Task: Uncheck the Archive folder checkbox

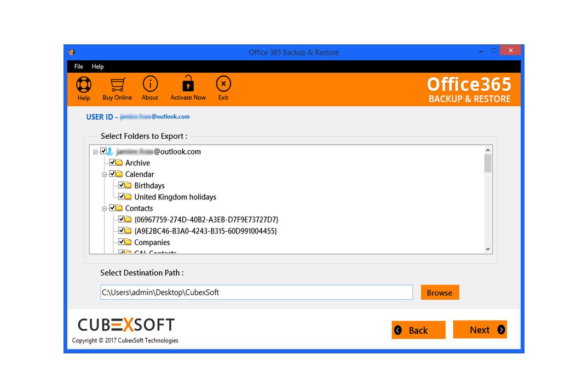Action: (x=112, y=162)
